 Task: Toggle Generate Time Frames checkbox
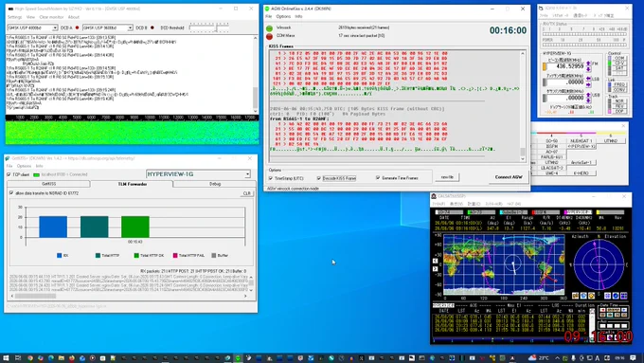point(378,178)
